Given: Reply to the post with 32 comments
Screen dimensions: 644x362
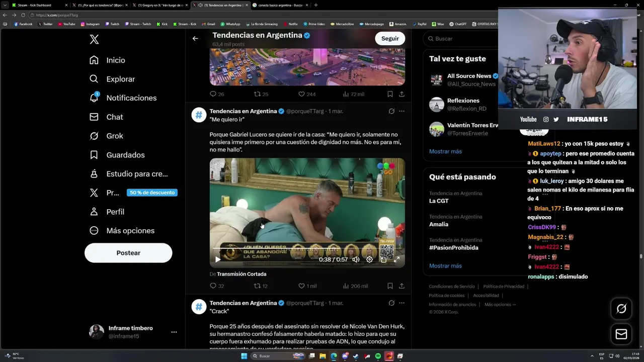Looking at the screenshot, I should (217, 286).
